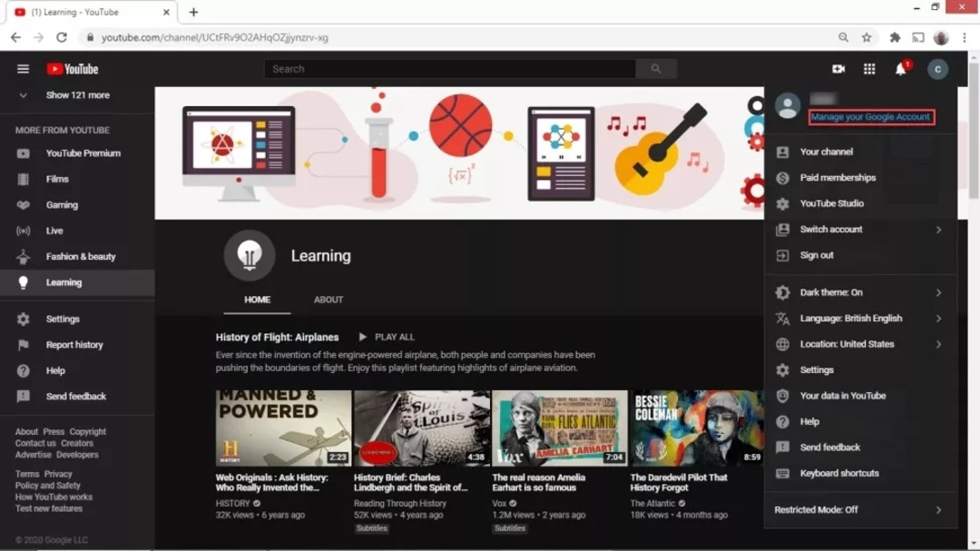Open History of Flight: Airplanes playlist title
Viewport: 980px width, 551px height.
(x=277, y=337)
